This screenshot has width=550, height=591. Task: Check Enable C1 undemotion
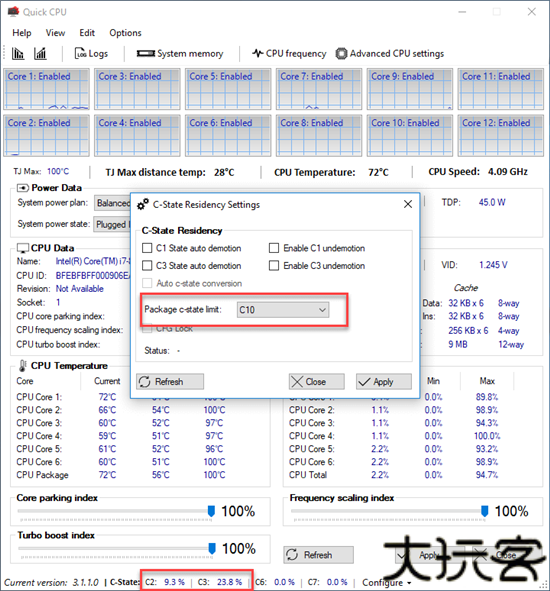274,248
